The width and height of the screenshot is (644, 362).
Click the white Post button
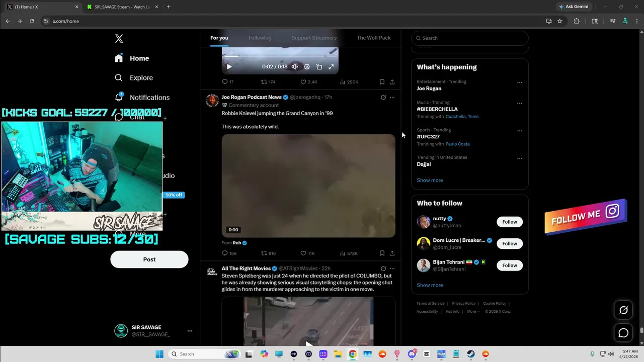coord(149,259)
